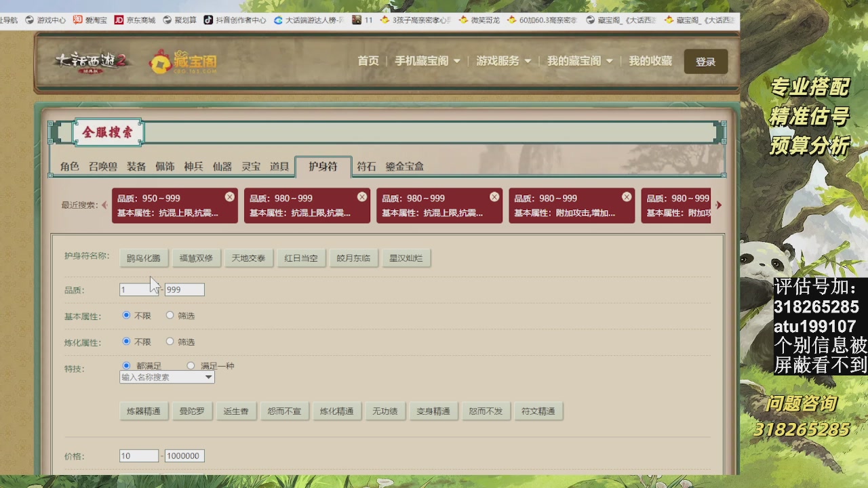Viewport: 868px width, 488px height.
Task: Select the 怒而不发 skill button
Action: click(486, 411)
